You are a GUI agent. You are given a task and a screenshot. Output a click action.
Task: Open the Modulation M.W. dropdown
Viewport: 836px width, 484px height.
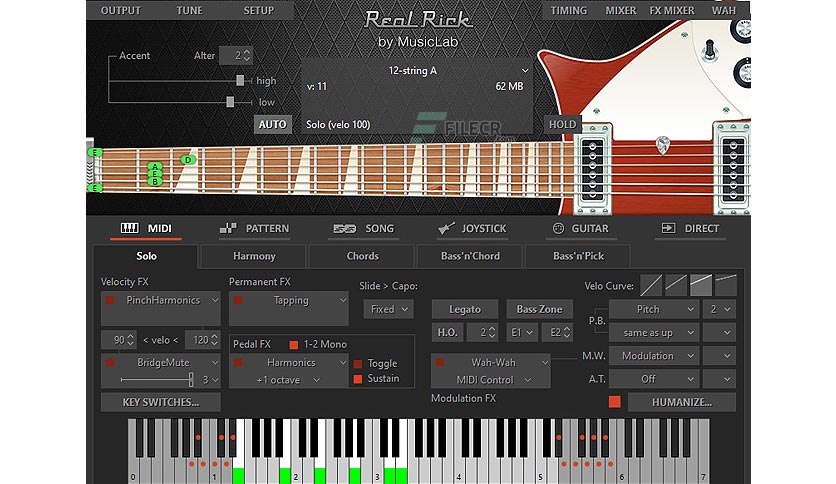coord(654,356)
